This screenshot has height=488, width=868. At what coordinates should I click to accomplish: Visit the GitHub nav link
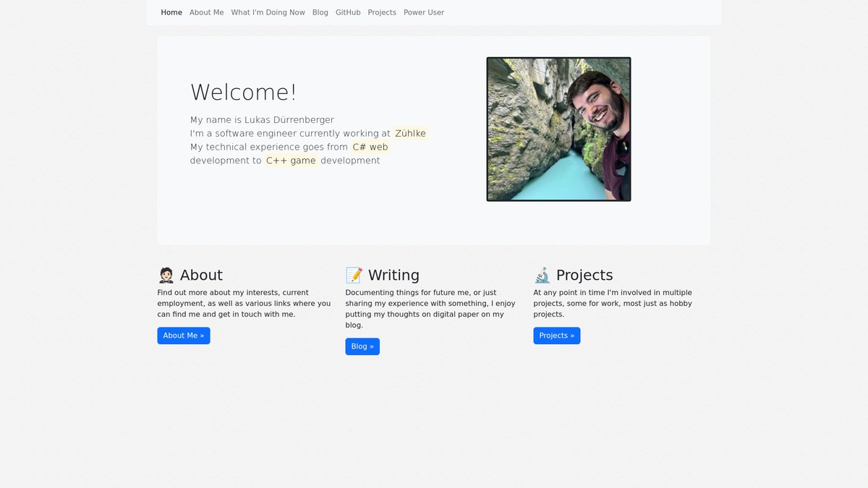pyautogui.click(x=348, y=12)
